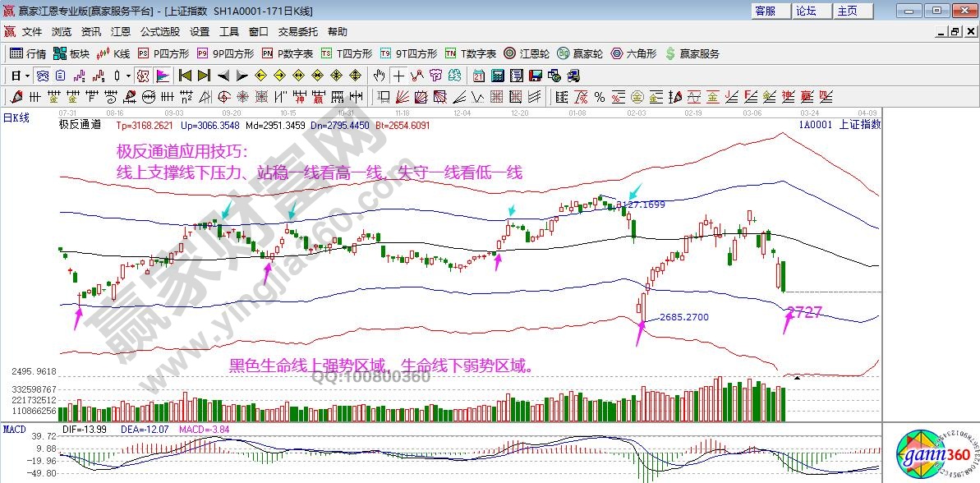Click the save floppy disk icon
The width and height of the screenshot is (980, 483).
(536, 76)
